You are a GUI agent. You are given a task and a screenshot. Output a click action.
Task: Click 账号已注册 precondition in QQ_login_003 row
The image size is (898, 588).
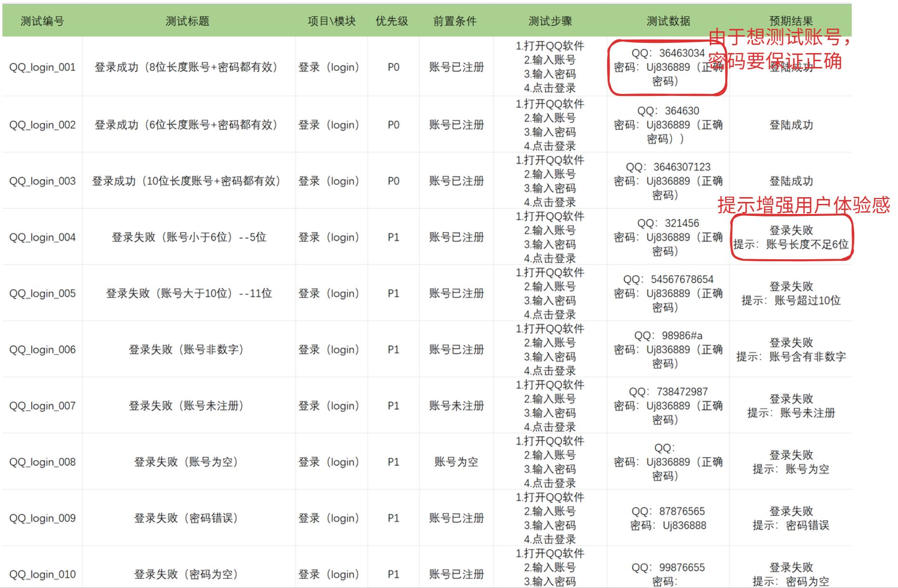click(x=456, y=181)
